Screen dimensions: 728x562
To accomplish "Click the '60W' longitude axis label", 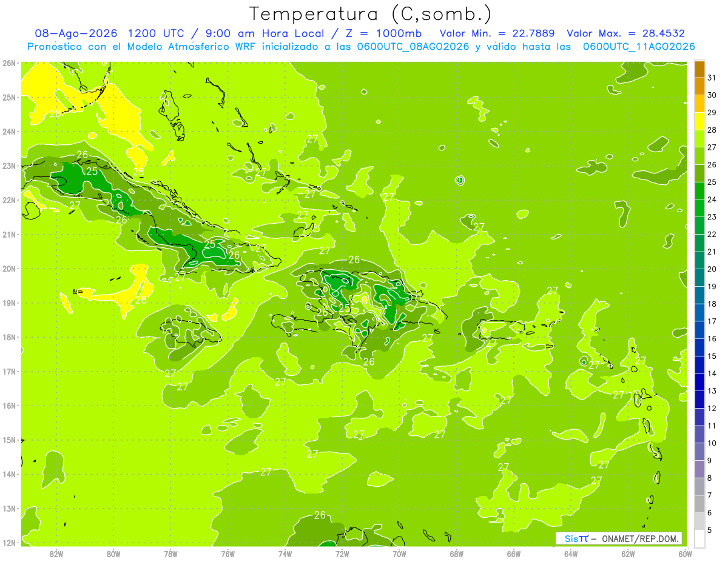I will [x=686, y=554].
